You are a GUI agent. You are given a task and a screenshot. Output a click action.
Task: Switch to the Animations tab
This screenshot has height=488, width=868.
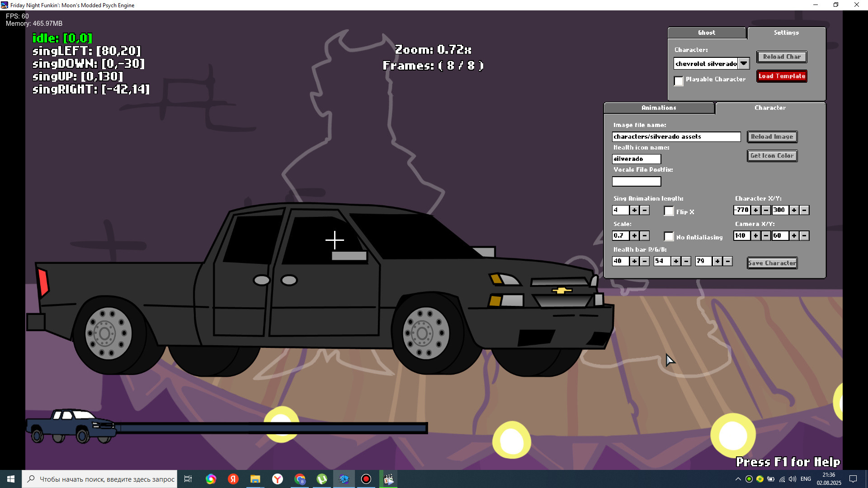coord(658,108)
